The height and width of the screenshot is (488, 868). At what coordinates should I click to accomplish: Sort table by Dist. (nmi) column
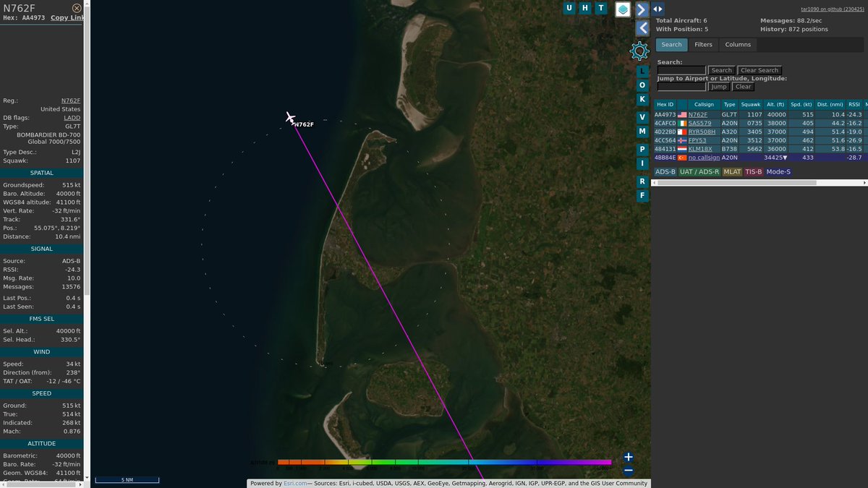[x=830, y=104]
